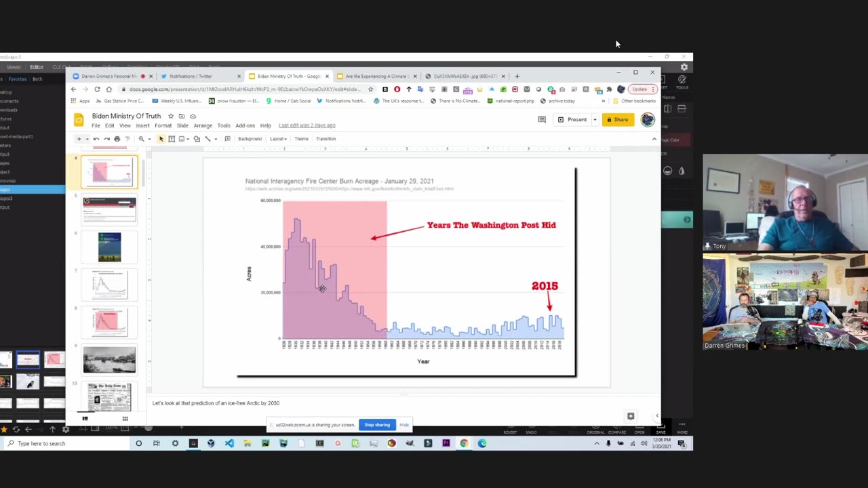Select the paint format tool
The image size is (868, 488).
pos(127,139)
